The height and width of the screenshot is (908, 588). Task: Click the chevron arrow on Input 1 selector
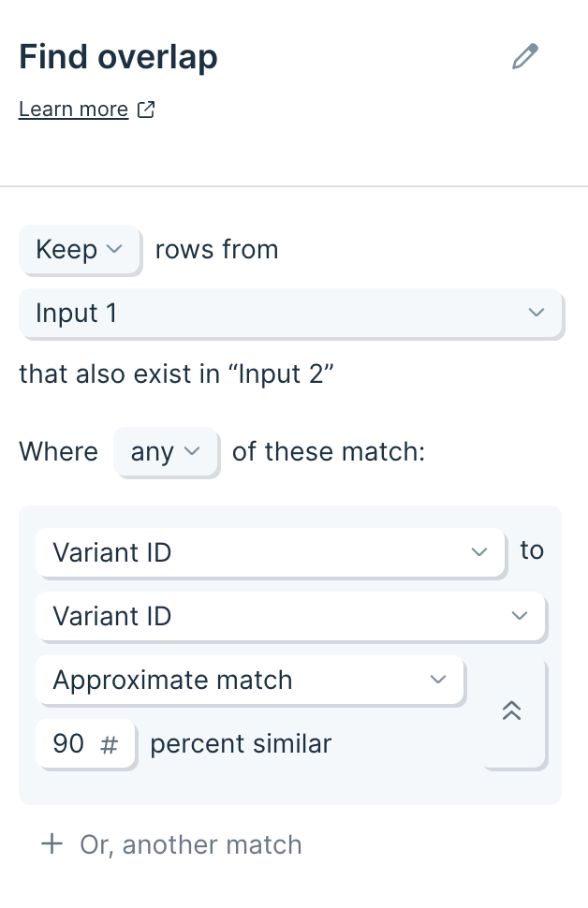point(537,313)
